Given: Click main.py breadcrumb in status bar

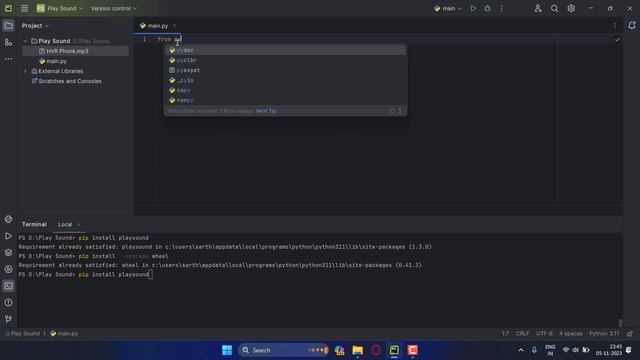Looking at the screenshot, I should click(x=64, y=333).
